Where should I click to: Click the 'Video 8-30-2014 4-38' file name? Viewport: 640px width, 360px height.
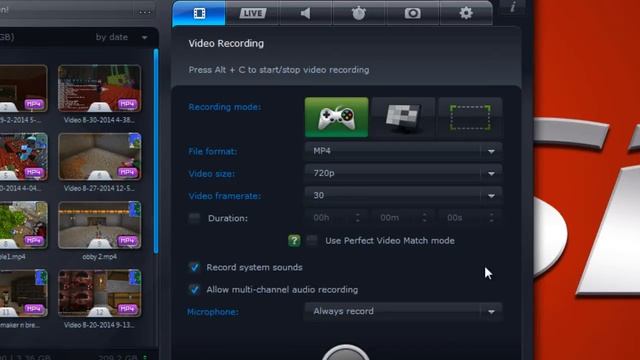pyautogui.click(x=99, y=120)
